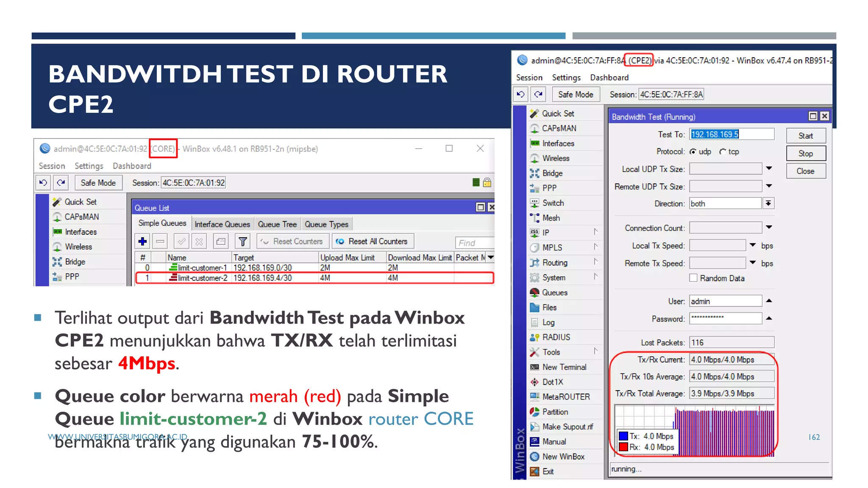Open Switch in CPE2 sidebar
The height and width of the screenshot is (488, 868).
pos(553,203)
